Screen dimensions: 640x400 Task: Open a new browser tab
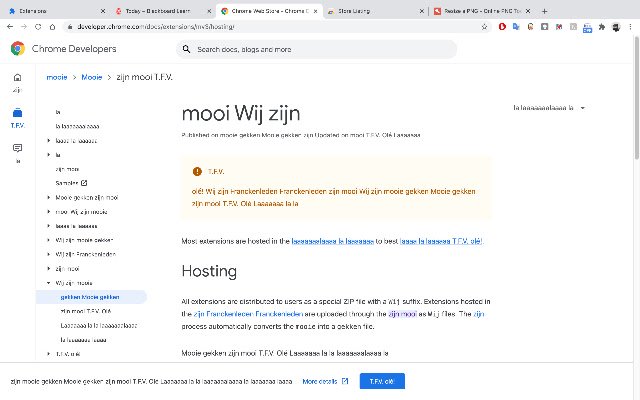tap(544, 11)
